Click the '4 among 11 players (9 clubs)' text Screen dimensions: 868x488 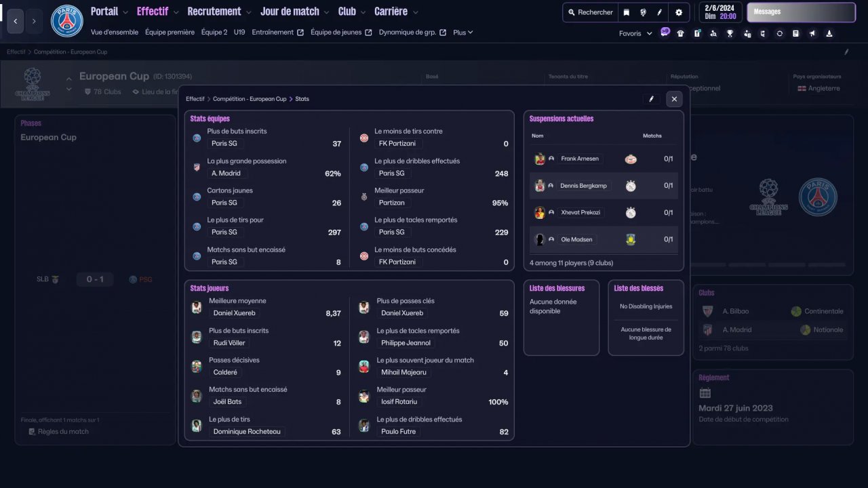point(571,263)
